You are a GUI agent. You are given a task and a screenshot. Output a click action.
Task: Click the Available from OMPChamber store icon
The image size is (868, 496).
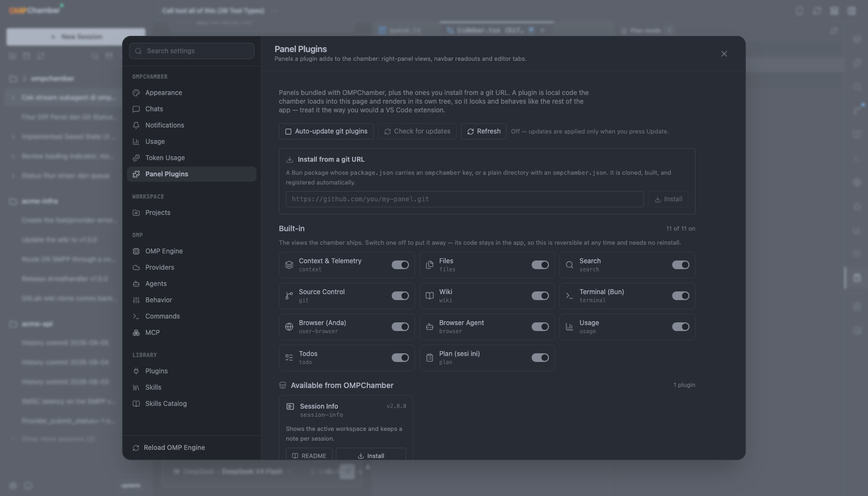283,385
